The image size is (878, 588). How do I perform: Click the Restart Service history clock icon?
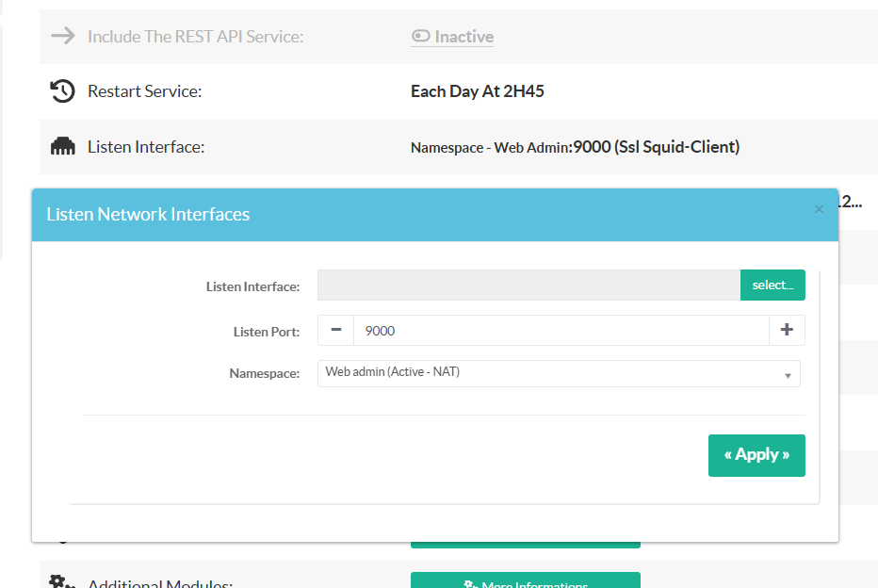click(x=62, y=91)
